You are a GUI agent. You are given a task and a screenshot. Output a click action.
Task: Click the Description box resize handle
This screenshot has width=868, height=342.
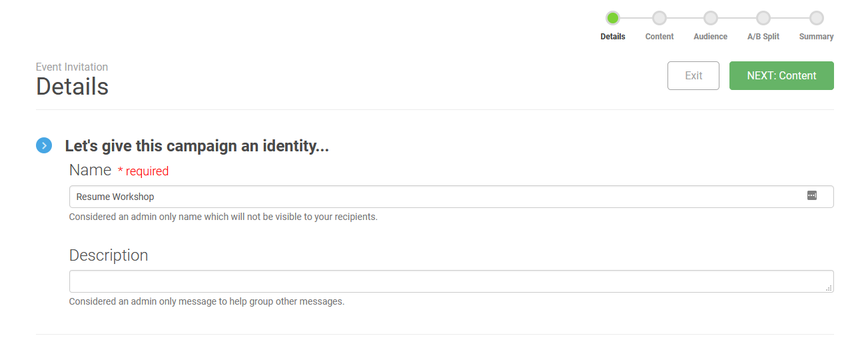[x=829, y=288]
